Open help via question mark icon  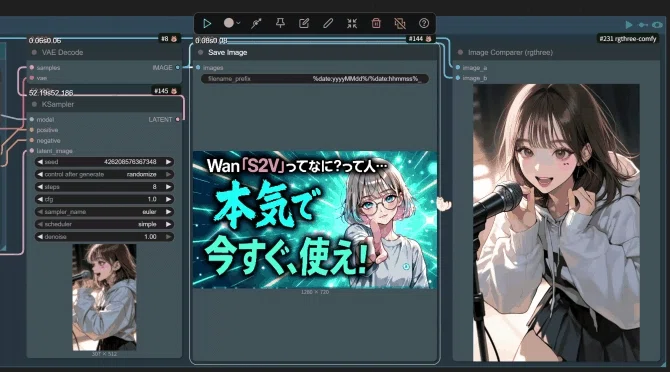(x=423, y=23)
